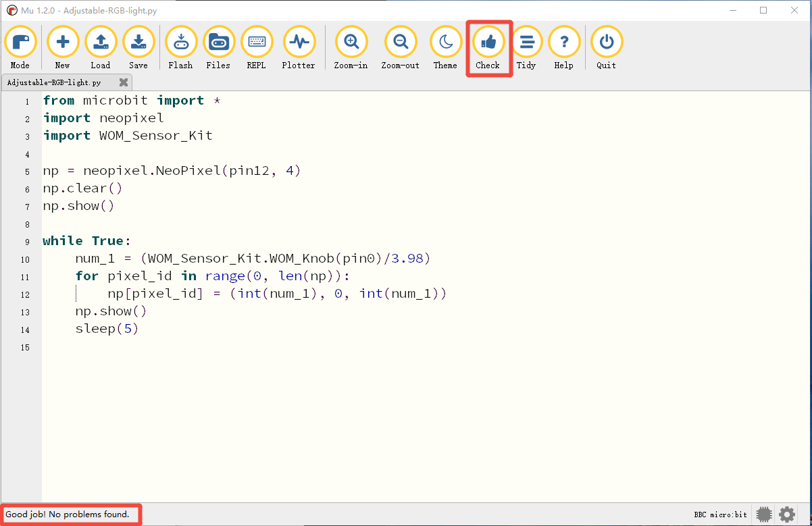
Task: Click the 'np = neopixel.NeoPixel(pin12, 4)' line
Action: (x=172, y=171)
